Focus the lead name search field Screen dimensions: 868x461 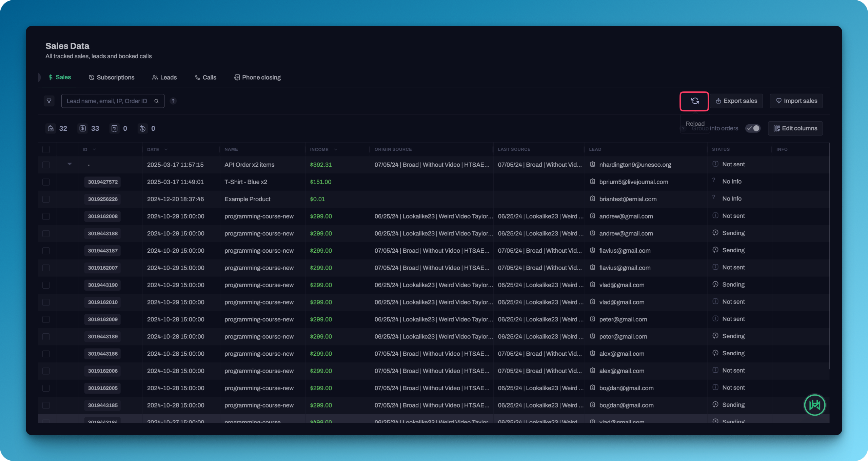107,101
